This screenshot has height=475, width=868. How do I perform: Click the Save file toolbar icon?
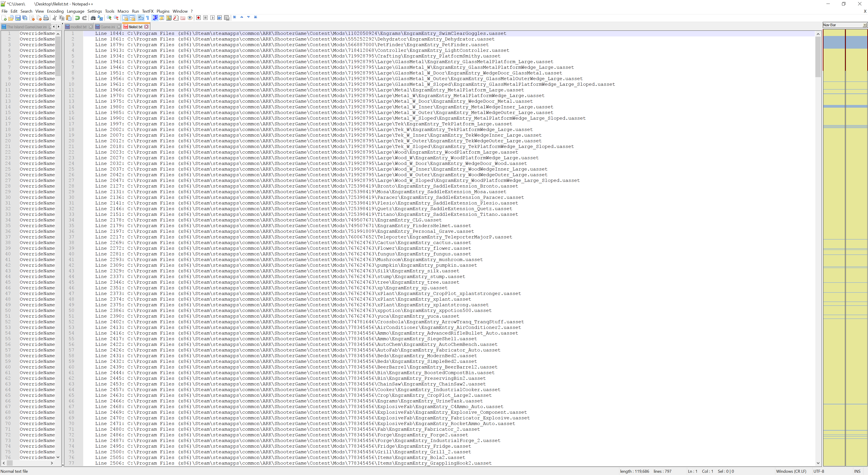pyautogui.click(x=18, y=18)
